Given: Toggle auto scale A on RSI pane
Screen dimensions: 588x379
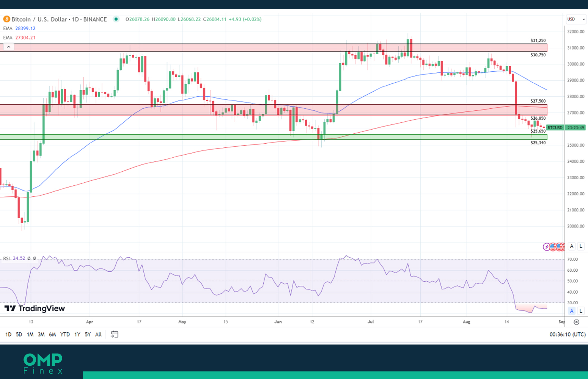Looking at the screenshot, I should 572,311.
